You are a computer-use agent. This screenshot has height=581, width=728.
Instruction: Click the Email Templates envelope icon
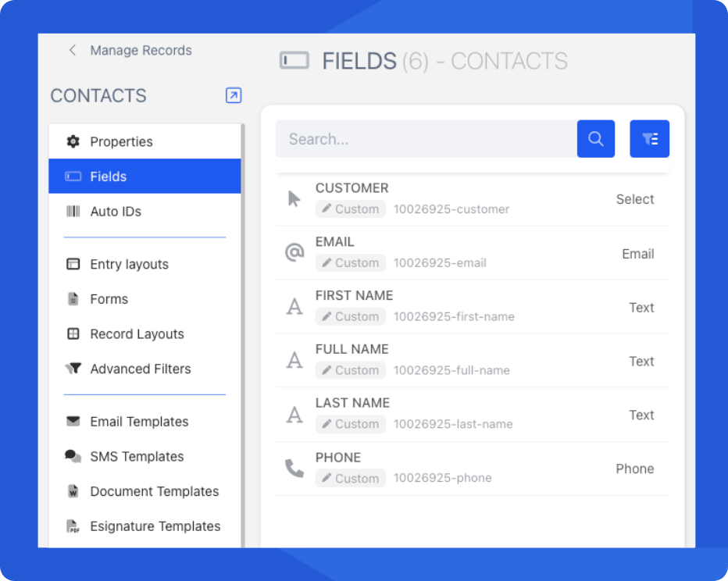pos(73,421)
